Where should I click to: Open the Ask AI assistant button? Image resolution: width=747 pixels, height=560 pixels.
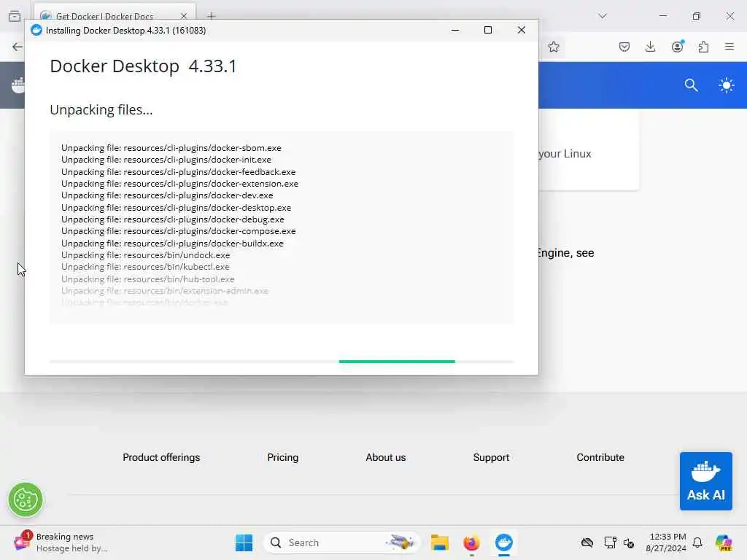705,481
